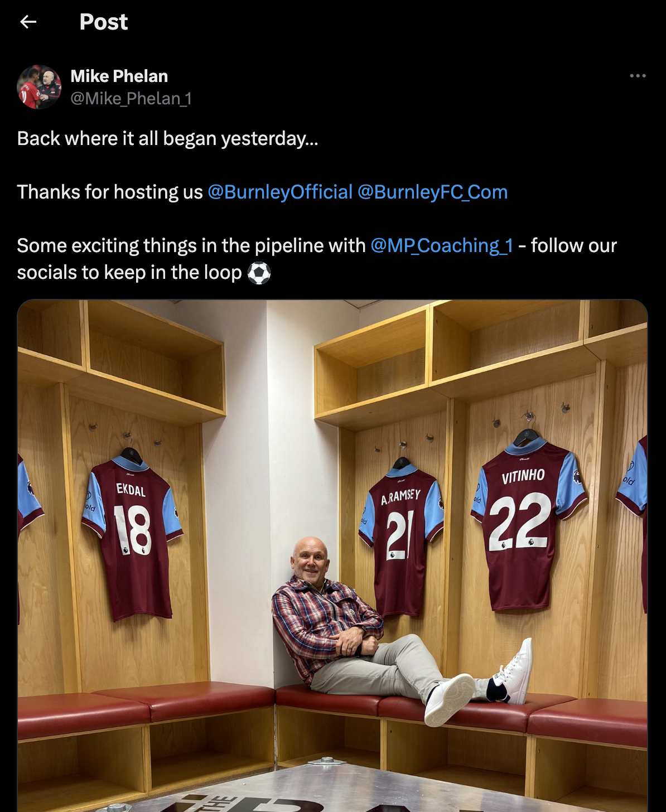
Task: Open the Mike Phelan display name
Action: coord(119,76)
